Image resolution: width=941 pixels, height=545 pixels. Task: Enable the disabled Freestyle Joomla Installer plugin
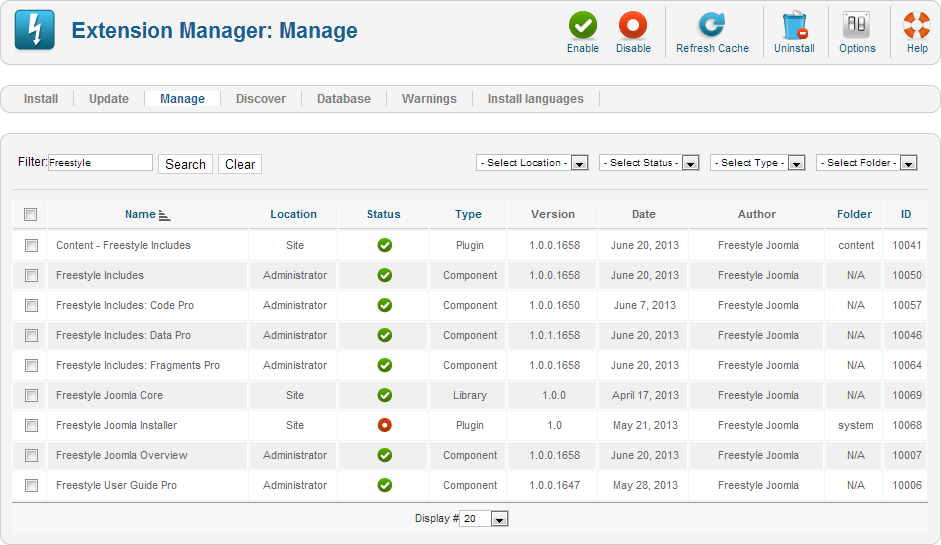click(x=385, y=425)
